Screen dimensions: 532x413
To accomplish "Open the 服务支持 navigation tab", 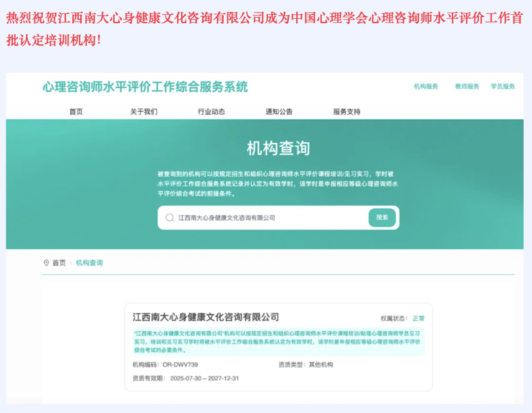I will pyautogui.click(x=346, y=112).
